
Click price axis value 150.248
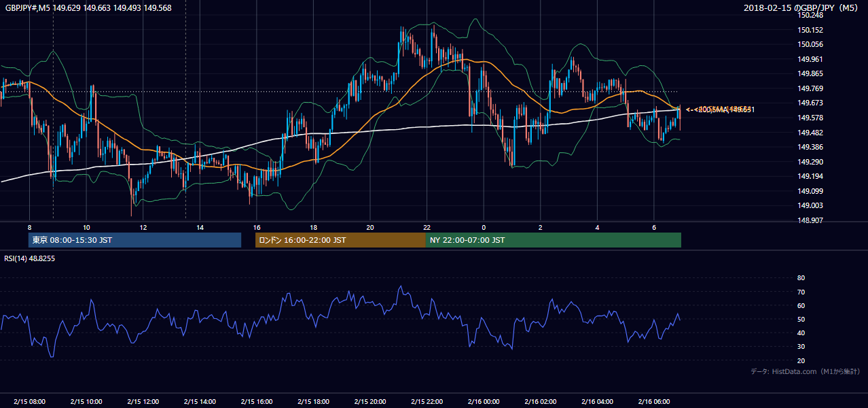point(810,15)
